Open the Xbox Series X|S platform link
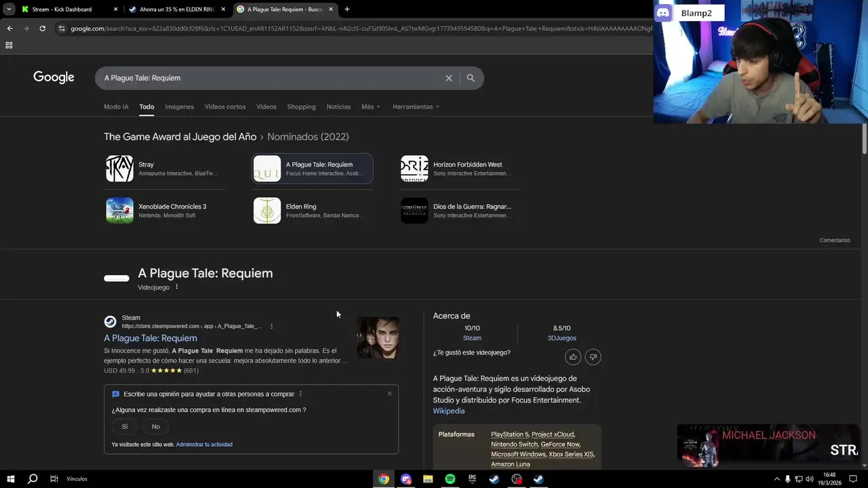 click(x=571, y=454)
